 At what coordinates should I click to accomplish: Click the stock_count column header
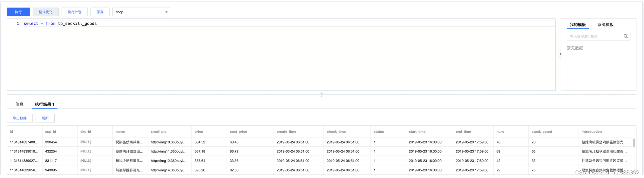tap(553, 132)
